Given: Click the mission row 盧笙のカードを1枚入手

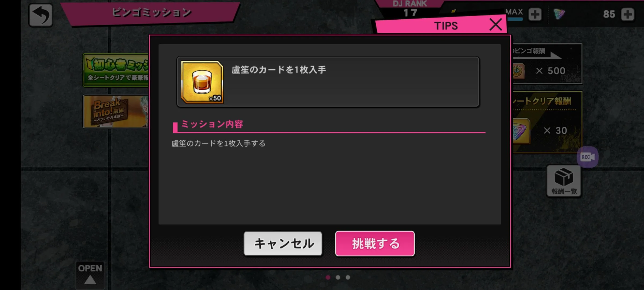Looking at the screenshot, I should coord(328,82).
